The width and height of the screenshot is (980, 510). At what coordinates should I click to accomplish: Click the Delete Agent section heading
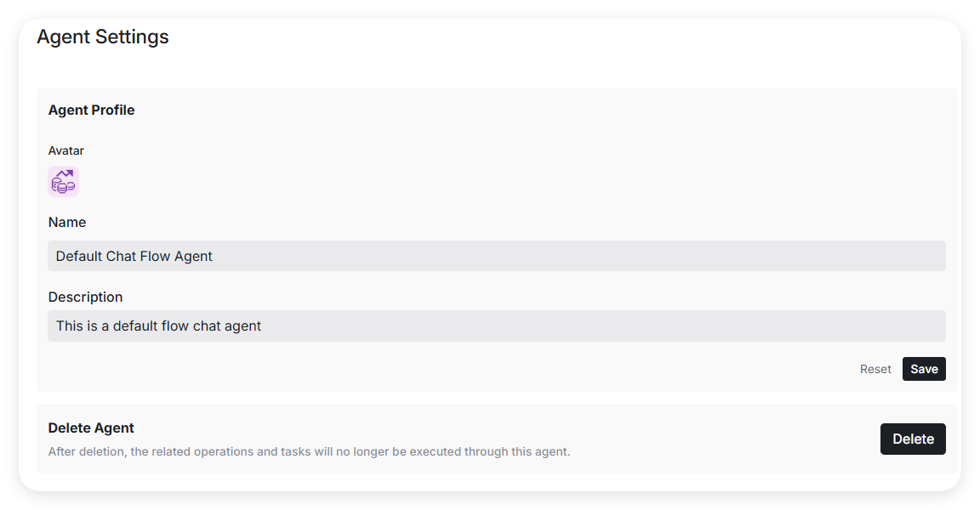coord(91,428)
